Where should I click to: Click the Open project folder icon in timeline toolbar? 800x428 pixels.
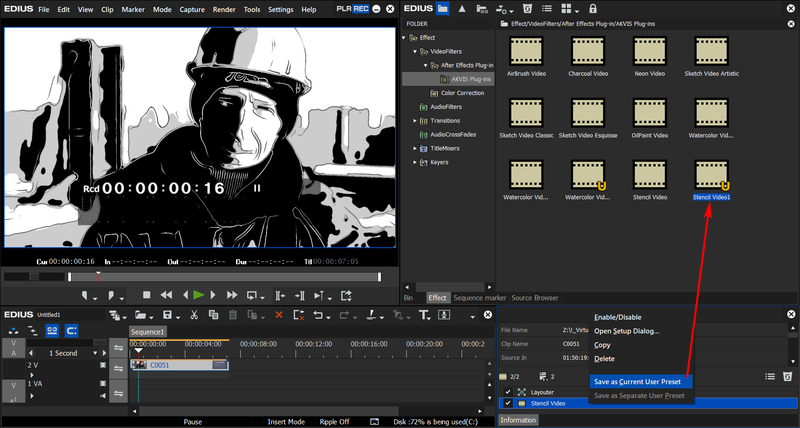(x=140, y=315)
